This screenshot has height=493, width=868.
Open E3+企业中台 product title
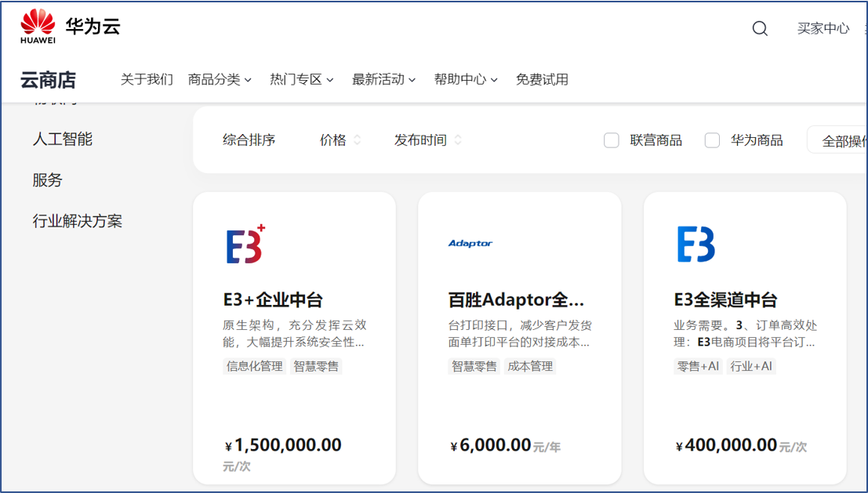tap(273, 300)
